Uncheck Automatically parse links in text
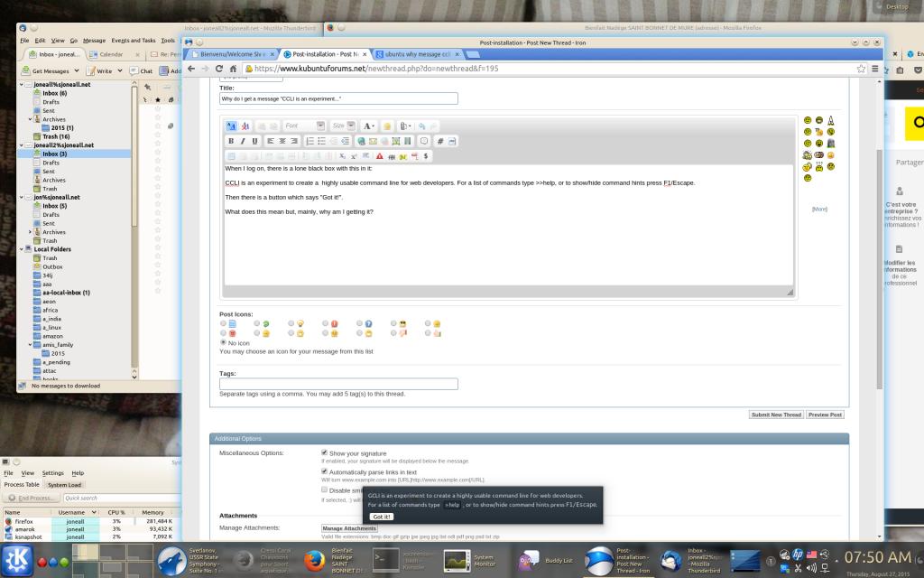Image resolution: width=924 pixels, height=578 pixels. 325,471
